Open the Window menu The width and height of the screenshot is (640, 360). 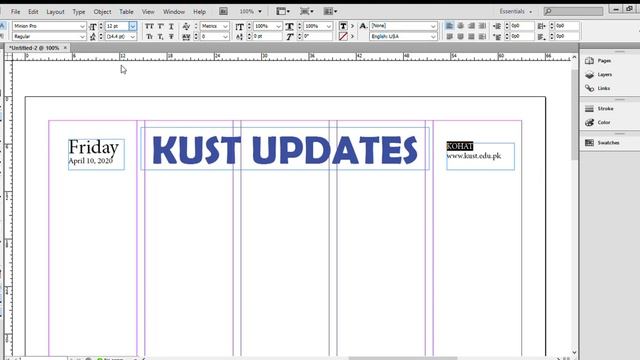pos(173,12)
